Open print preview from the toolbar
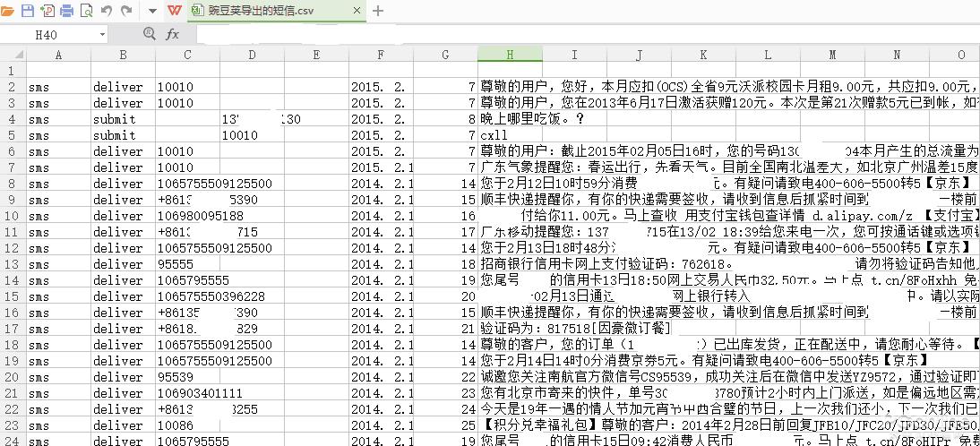This screenshot has height=446, width=980. click(87, 11)
